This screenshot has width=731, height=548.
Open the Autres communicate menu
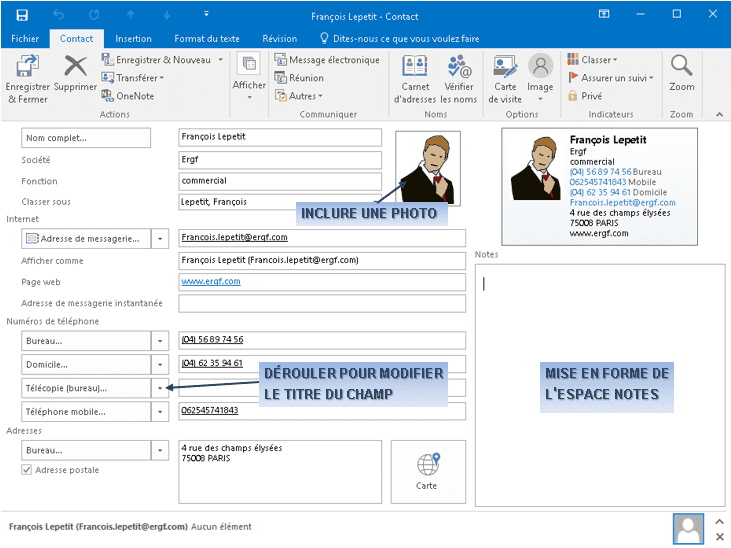pos(299,96)
